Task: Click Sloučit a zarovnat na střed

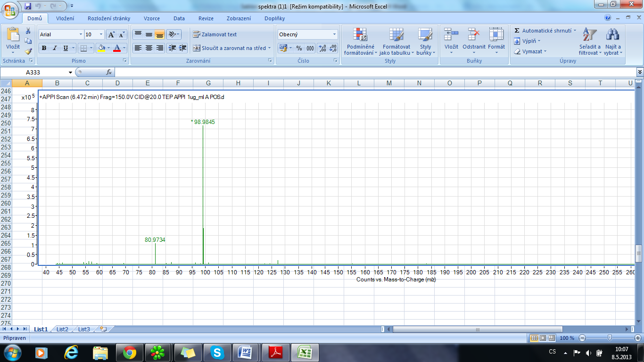Action: [x=229, y=48]
